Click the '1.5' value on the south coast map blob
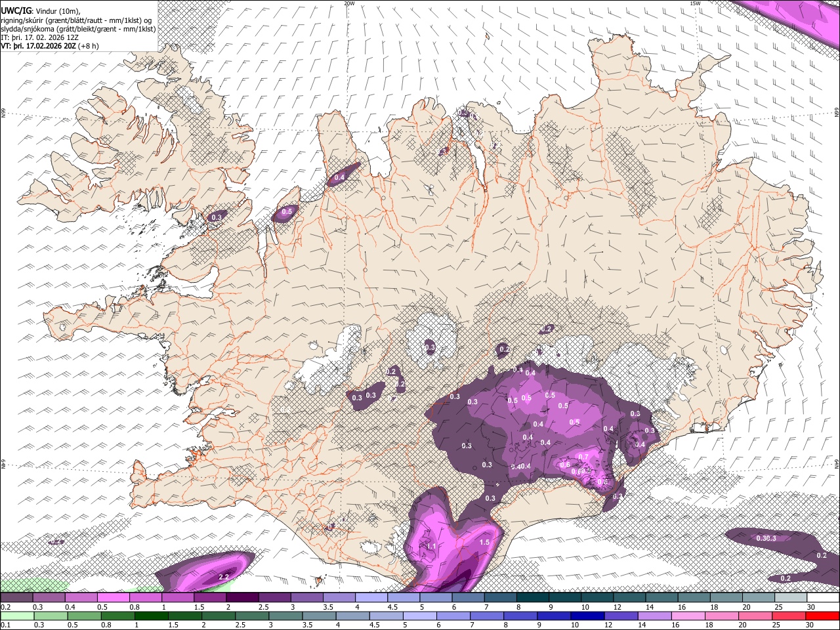This screenshot has width=840, height=630. coord(484,543)
